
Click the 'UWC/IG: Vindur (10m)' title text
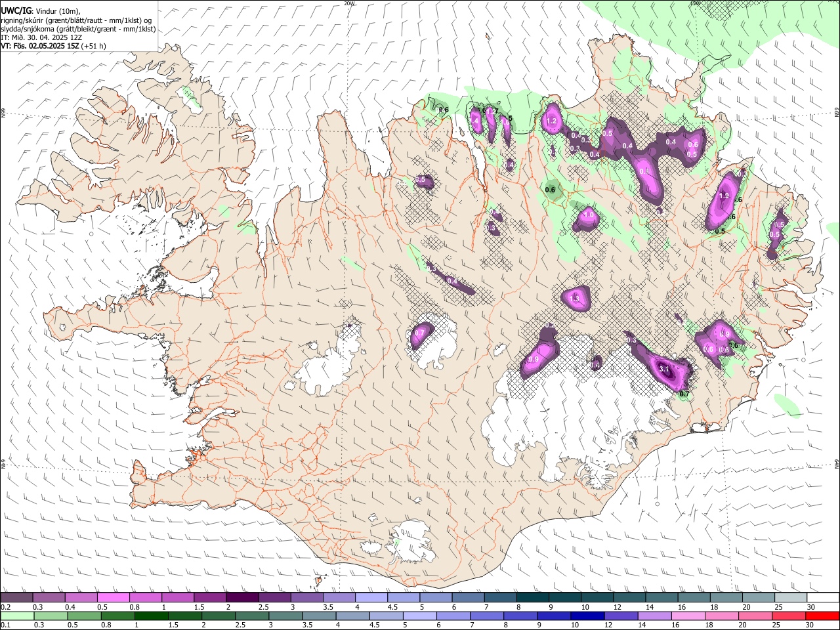click(40, 11)
